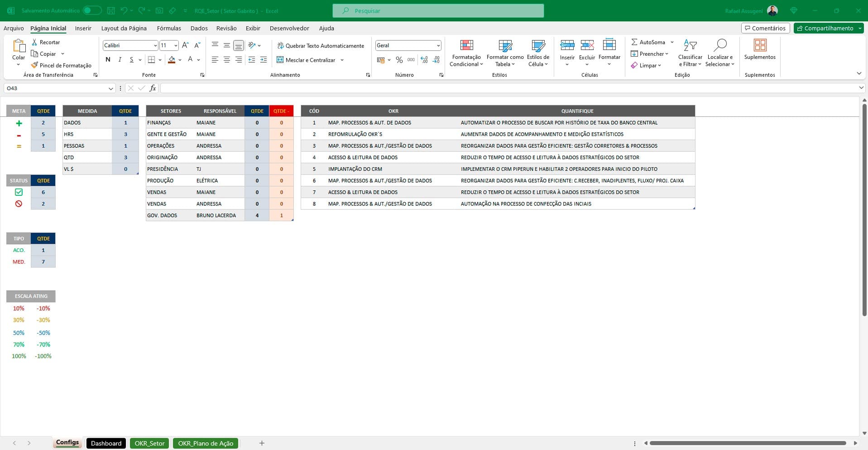
Task: Add a new sheet
Action: point(262,443)
